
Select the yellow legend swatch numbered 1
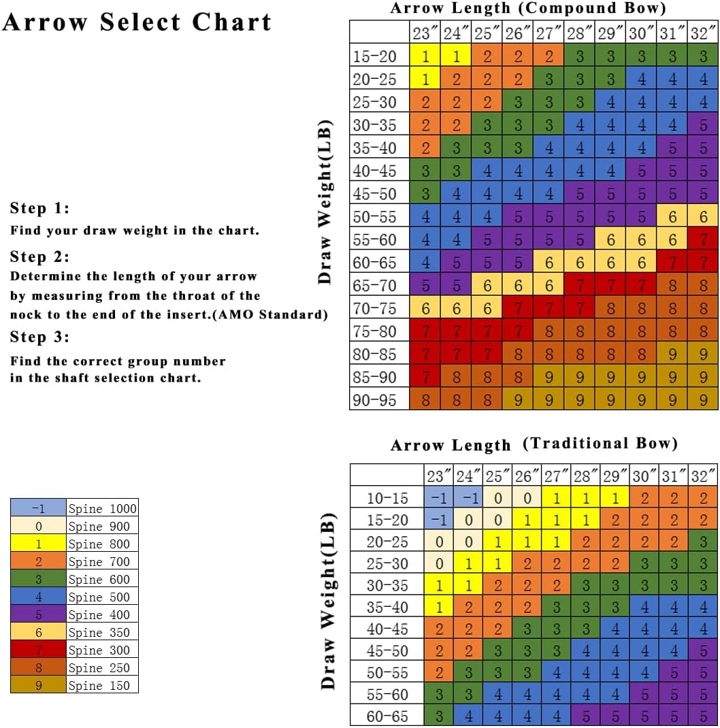point(38,544)
